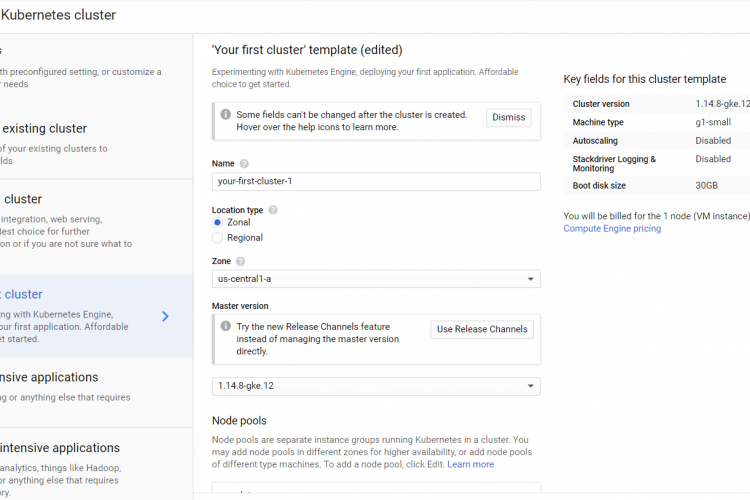The image size is (750, 500).
Task: Select the Regional location type
Action: pyautogui.click(x=217, y=237)
